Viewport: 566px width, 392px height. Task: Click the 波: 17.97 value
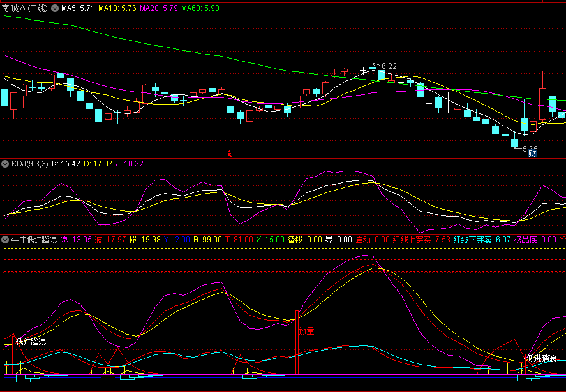coord(110,240)
